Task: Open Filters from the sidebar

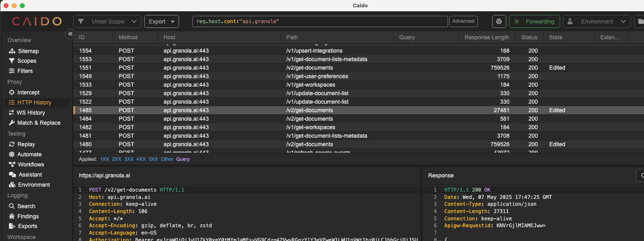Action: tap(21, 71)
